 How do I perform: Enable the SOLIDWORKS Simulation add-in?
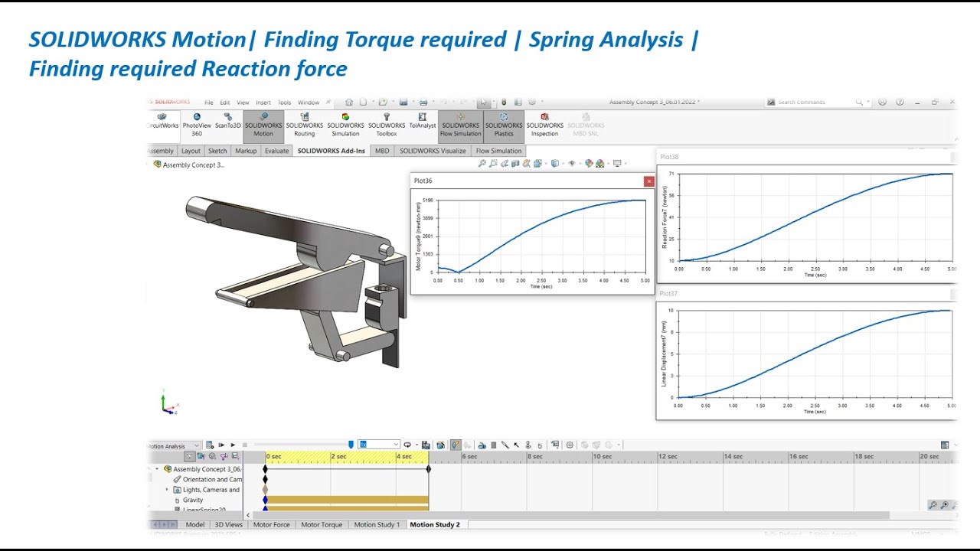tap(345, 126)
